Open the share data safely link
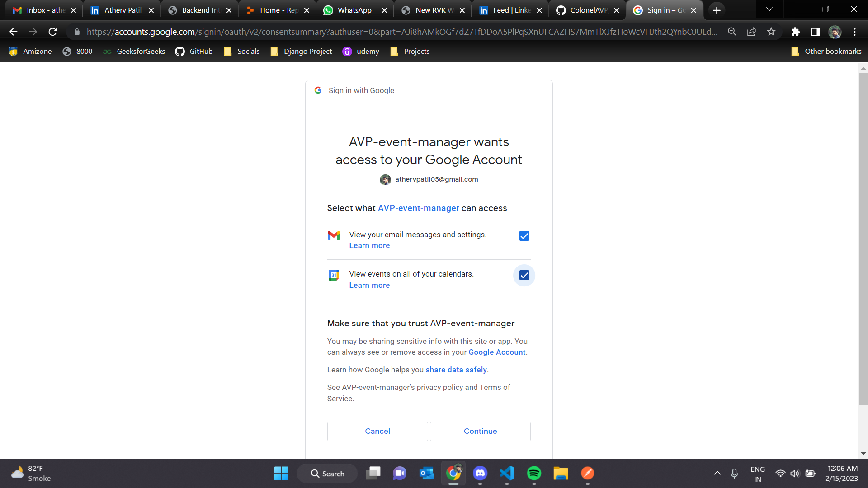The width and height of the screenshot is (868, 488). coord(456,370)
